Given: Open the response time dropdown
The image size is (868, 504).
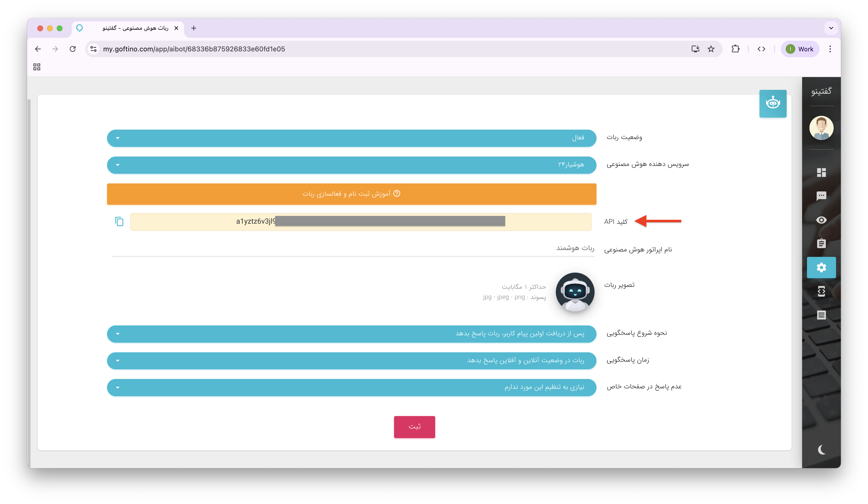Looking at the screenshot, I should coord(351,361).
